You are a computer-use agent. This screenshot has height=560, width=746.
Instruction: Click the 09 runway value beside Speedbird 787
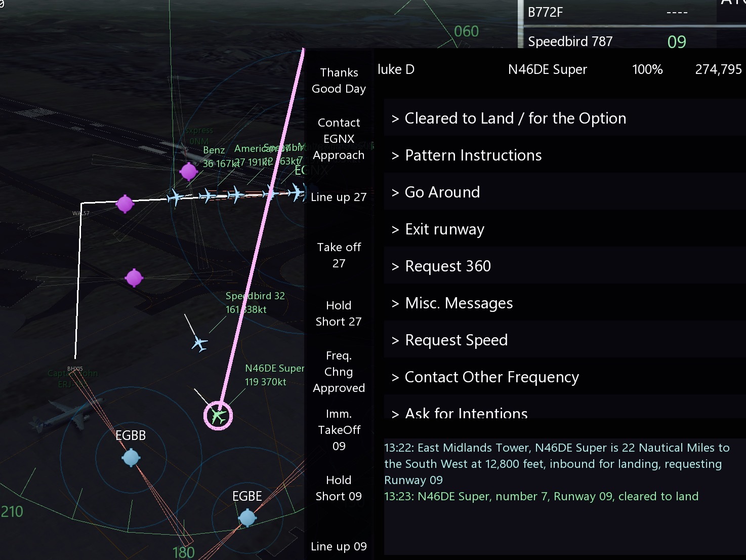point(677,42)
